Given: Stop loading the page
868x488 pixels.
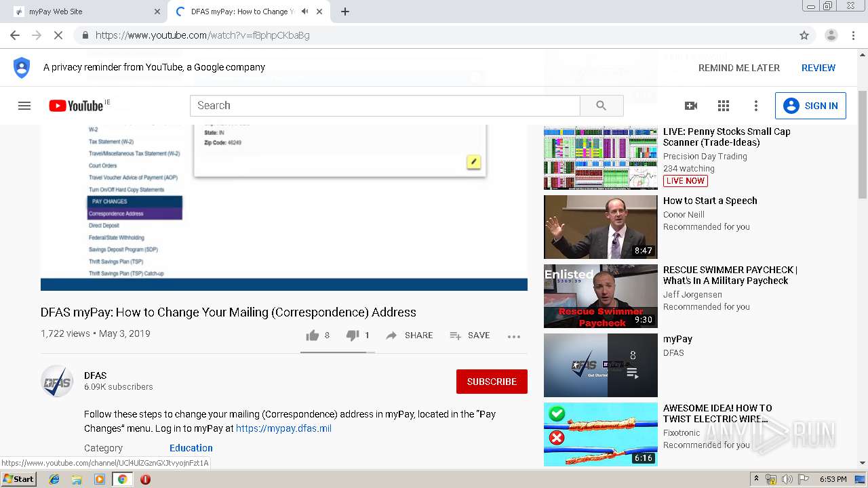Looking at the screenshot, I should tap(58, 35).
